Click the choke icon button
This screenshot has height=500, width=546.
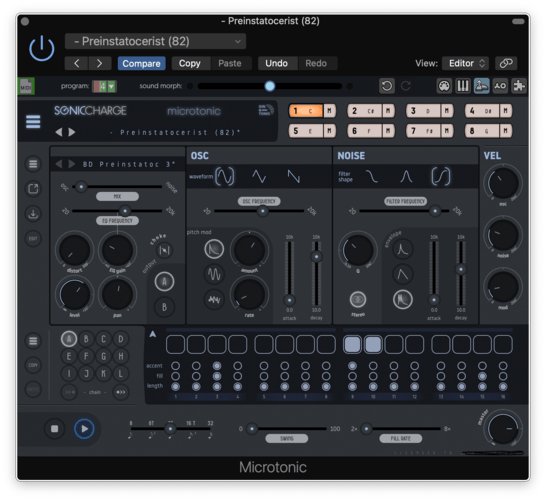pos(164,250)
